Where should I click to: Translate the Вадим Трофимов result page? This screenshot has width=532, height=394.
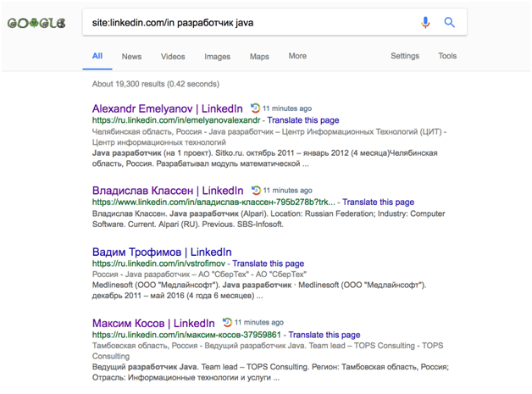point(268,264)
